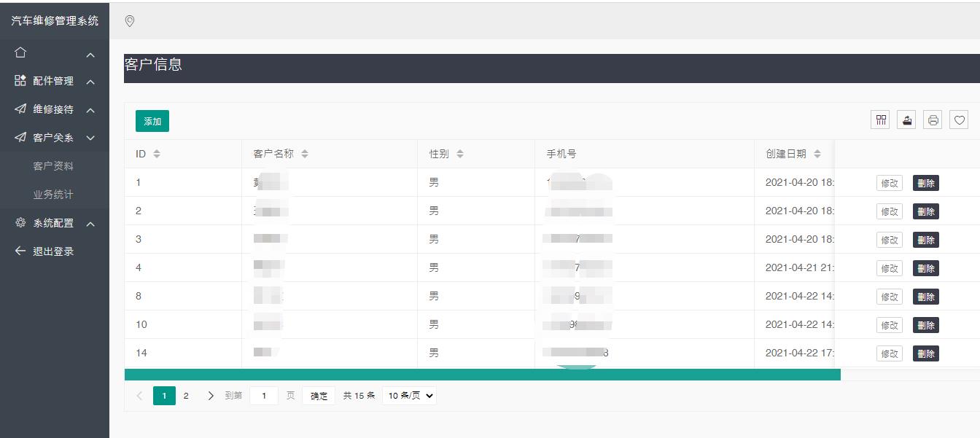The width and height of the screenshot is (980, 438).
Task: Click 修改 button for the row with ID 14
Action: click(889, 353)
